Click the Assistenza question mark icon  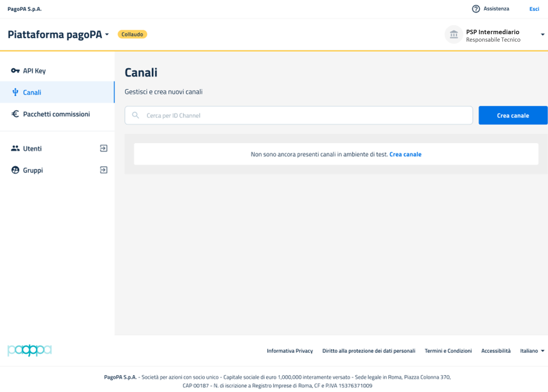(x=476, y=9)
